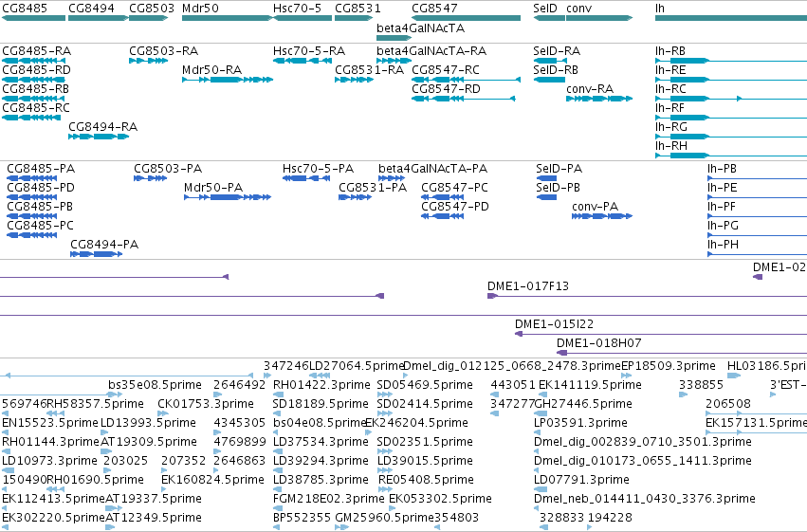
Task: Click the Mdr50 gene label
Action: [x=200, y=9]
